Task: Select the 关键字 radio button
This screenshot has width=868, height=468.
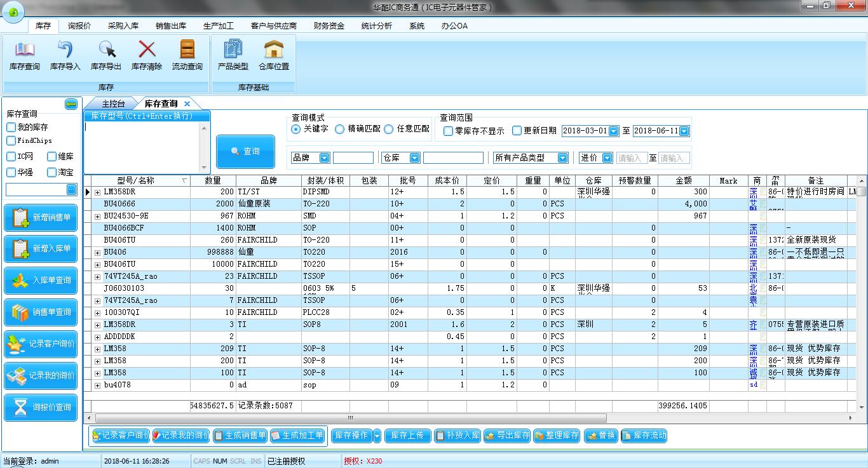Action: [x=295, y=129]
